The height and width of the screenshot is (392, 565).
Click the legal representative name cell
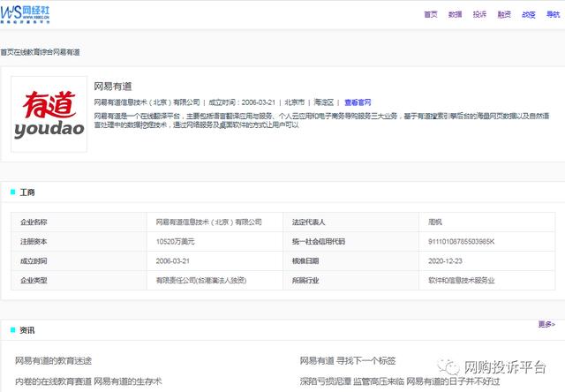click(486, 222)
